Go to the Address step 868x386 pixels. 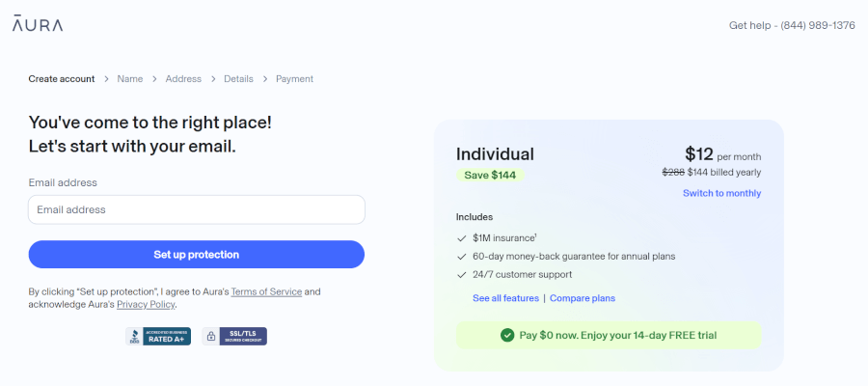183,79
